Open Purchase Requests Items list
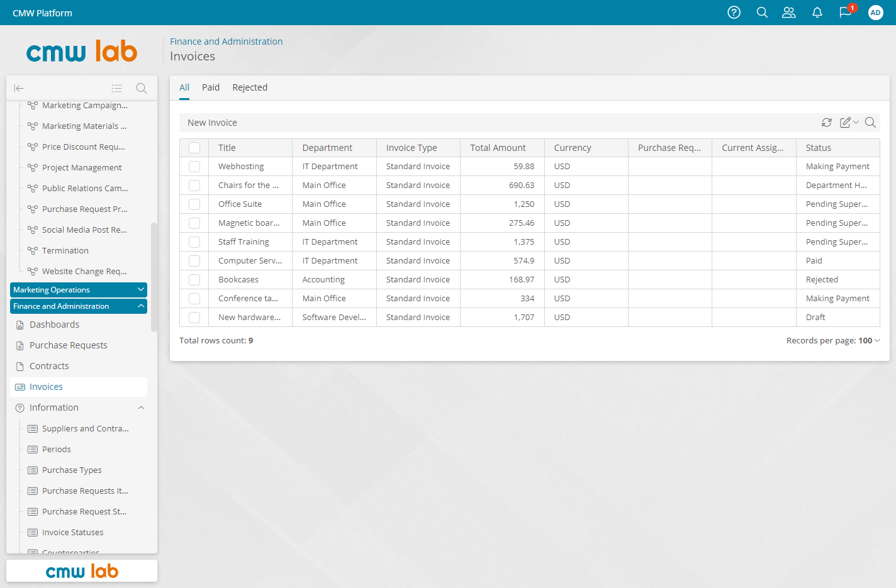The height and width of the screenshot is (588, 896). (x=85, y=491)
